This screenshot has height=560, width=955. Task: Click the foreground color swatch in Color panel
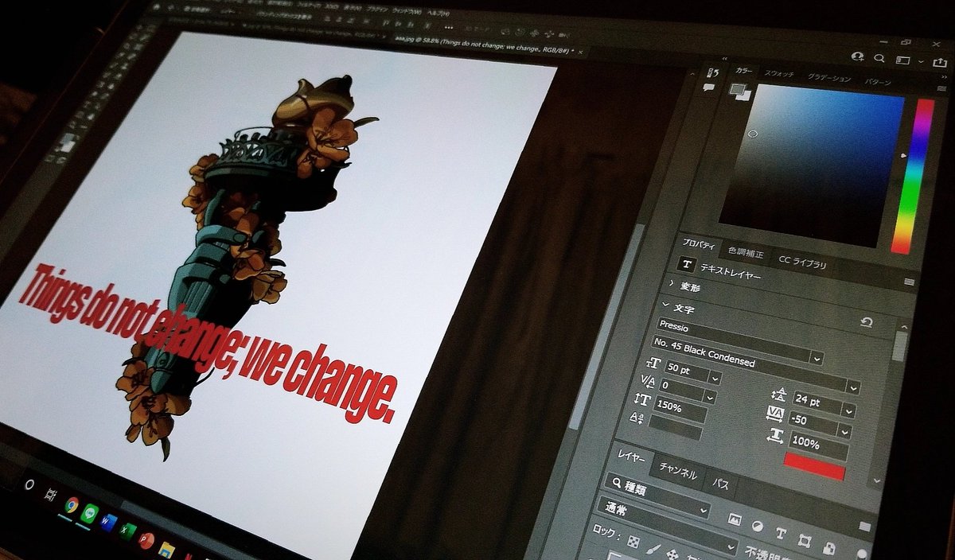[739, 88]
